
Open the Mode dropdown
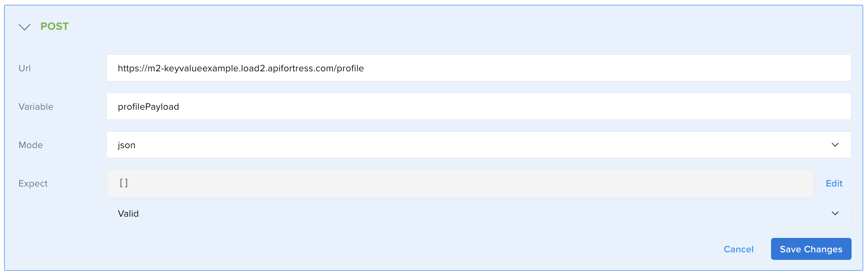[478, 145]
